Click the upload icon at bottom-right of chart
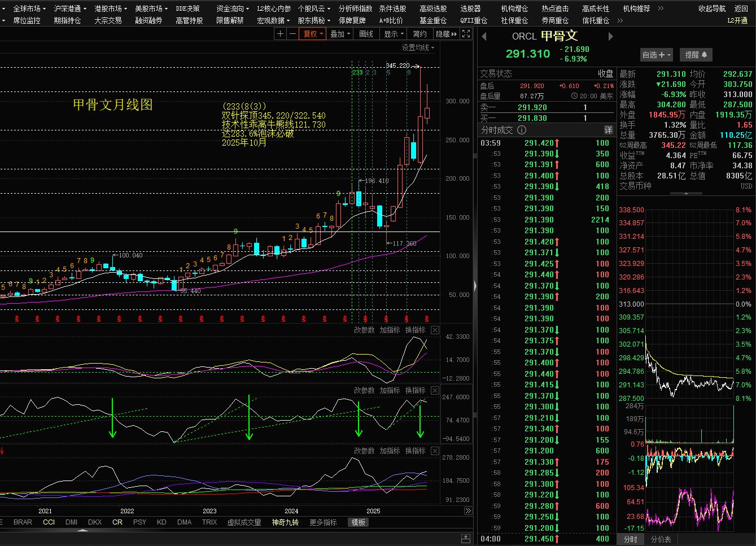The width and height of the screenshot is (756, 546). (466, 538)
